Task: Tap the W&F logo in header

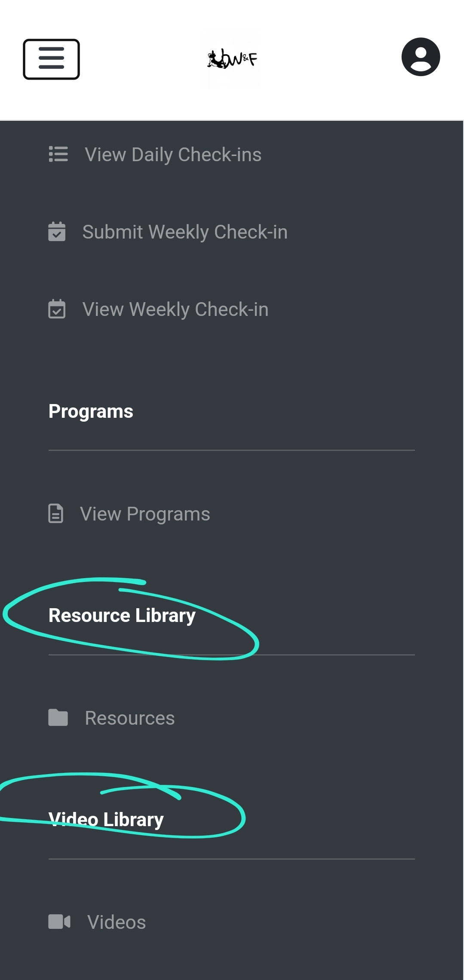Action: pos(232,59)
